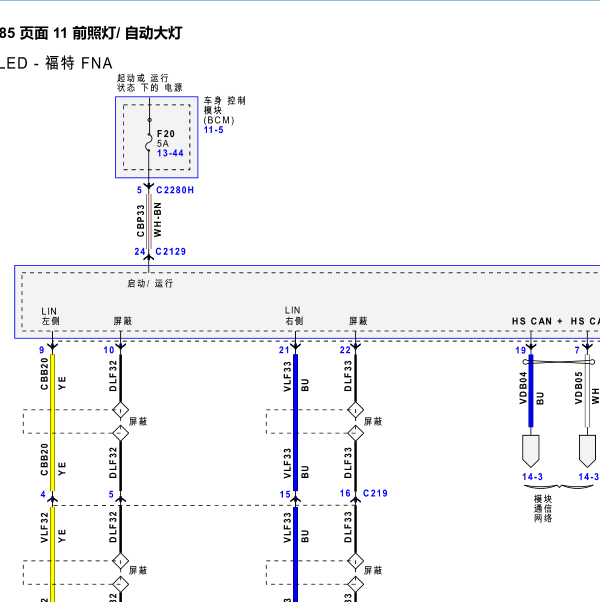
Task: Select pin number 10 below left 屏蔽
Action: (x=109, y=350)
